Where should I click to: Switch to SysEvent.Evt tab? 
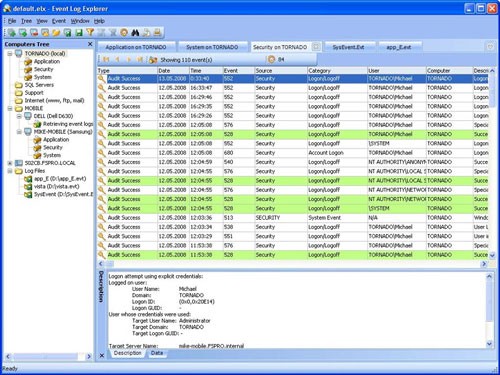point(348,47)
